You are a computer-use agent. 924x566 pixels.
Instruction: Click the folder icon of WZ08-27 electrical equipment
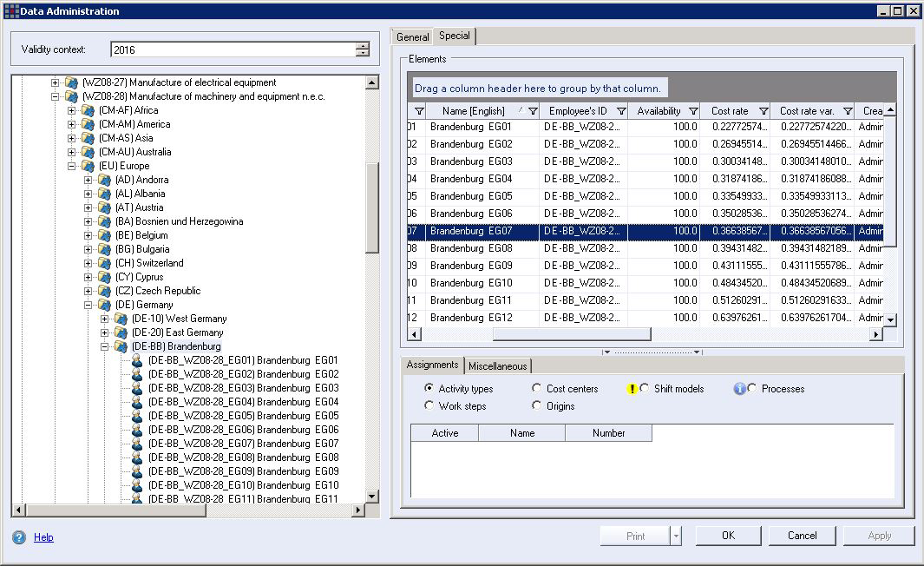coord(71,82)
